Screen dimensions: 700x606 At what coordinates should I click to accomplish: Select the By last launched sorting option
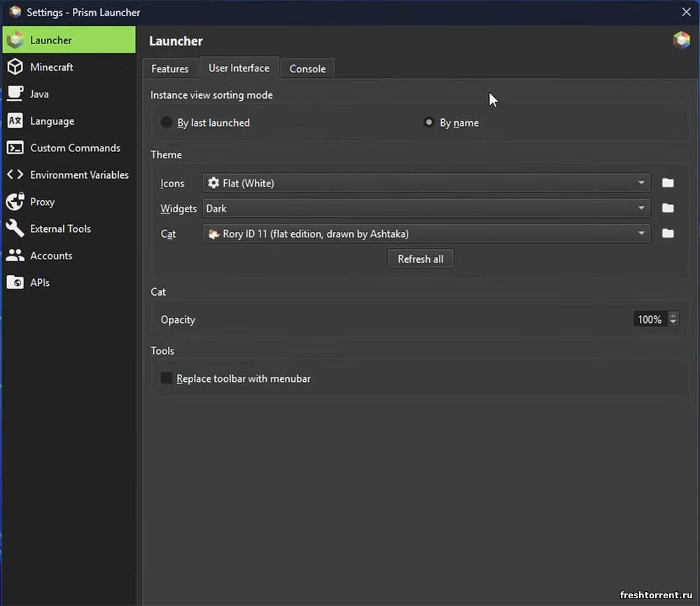167,123
